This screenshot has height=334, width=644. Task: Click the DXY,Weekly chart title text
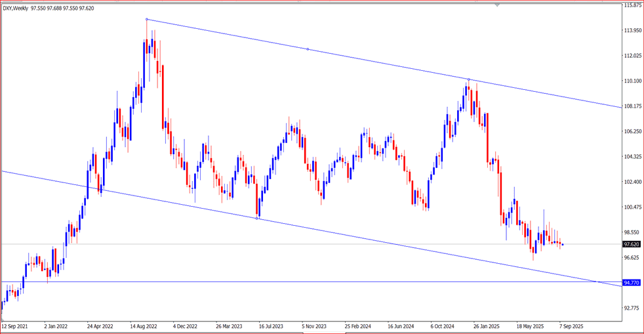[x=15, y=8]
